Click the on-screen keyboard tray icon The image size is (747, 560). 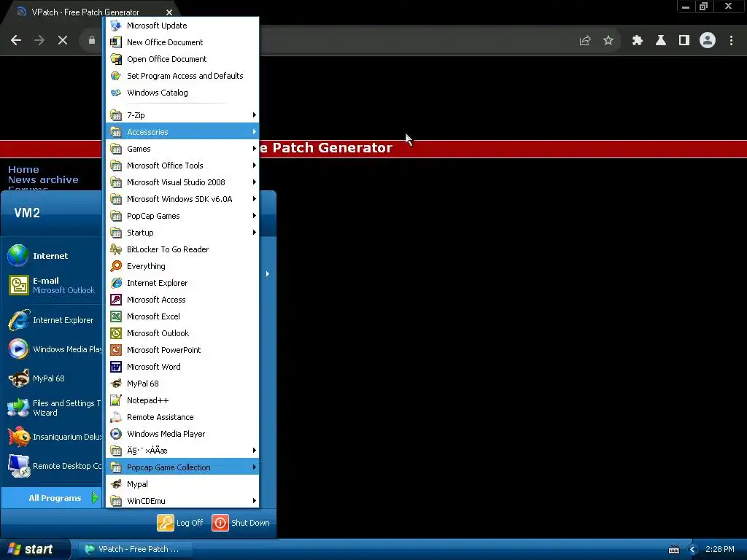(673, 550)
